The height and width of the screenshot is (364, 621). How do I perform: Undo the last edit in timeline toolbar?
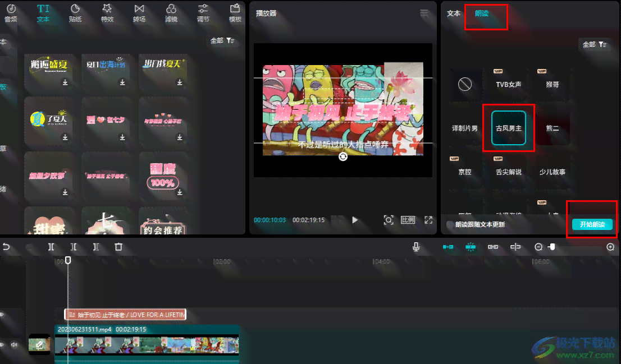(x=6, y=247)
